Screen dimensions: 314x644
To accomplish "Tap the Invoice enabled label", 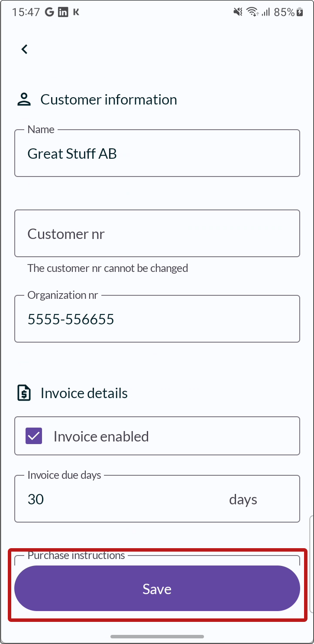I will click(101, 436).
